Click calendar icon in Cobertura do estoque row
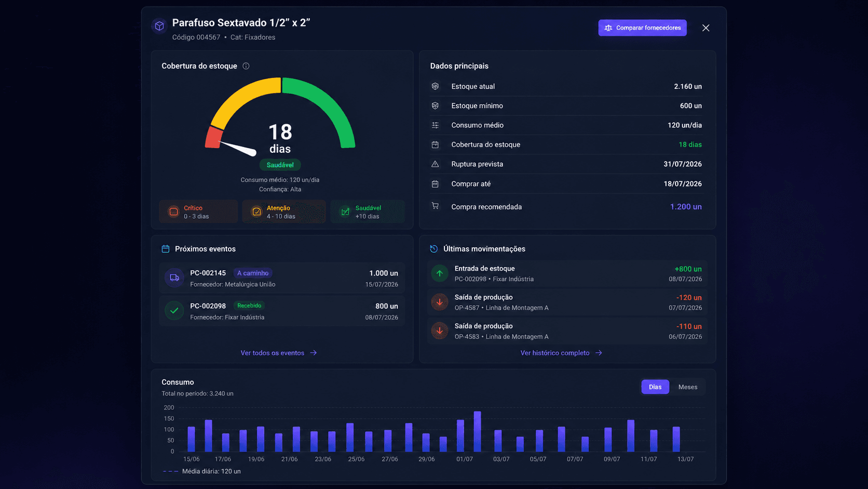Viewport: 868px width, 489px height. pos(435,144)
